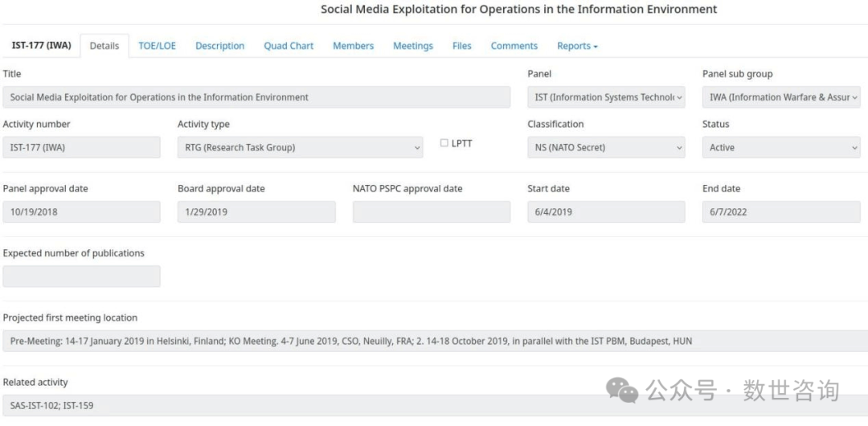Click the End date label
This screenshot has width=868, height=426.
721,188
